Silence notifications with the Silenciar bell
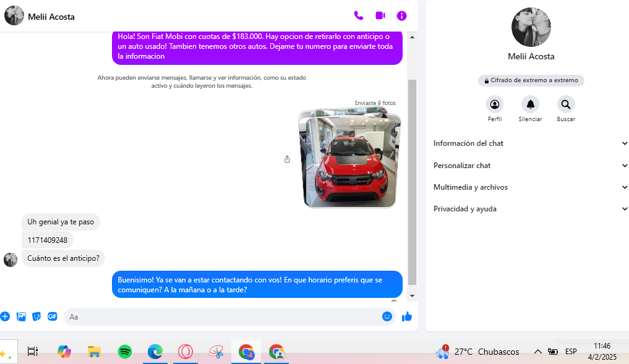Image resolution: width=629 pixels, height=364 pixels. click(x=530, y=104)
